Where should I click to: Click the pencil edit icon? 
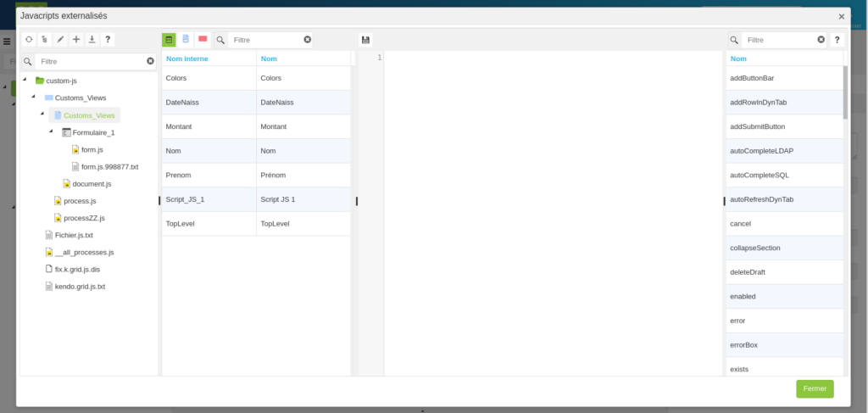pyautogui.click(x=60, y=40)
